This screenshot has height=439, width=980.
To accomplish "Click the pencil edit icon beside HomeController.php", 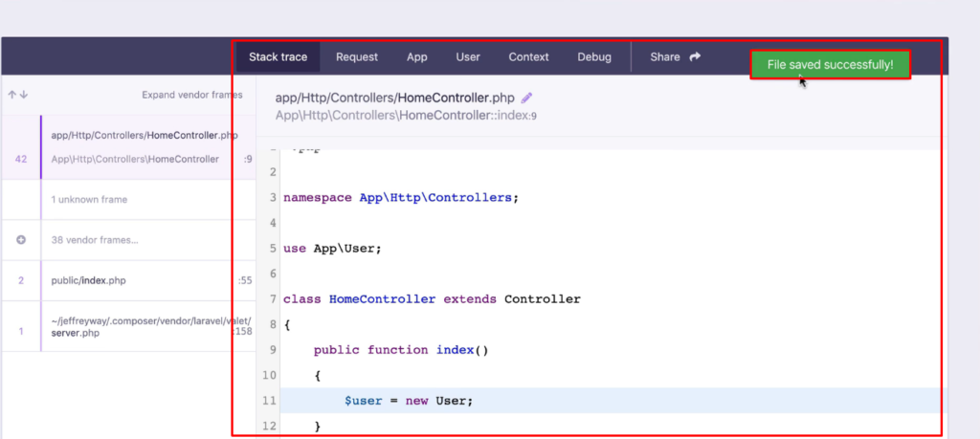I will pos(527,98).
